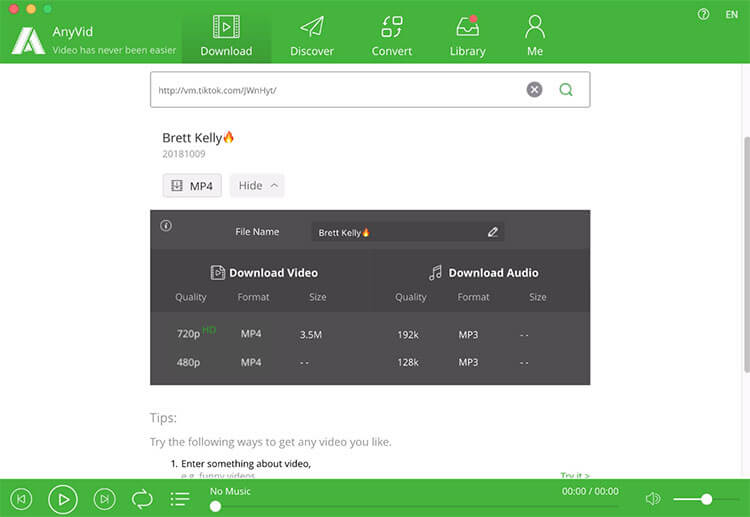
Task: Click the help question mark icon
Action: coord(703,14)
